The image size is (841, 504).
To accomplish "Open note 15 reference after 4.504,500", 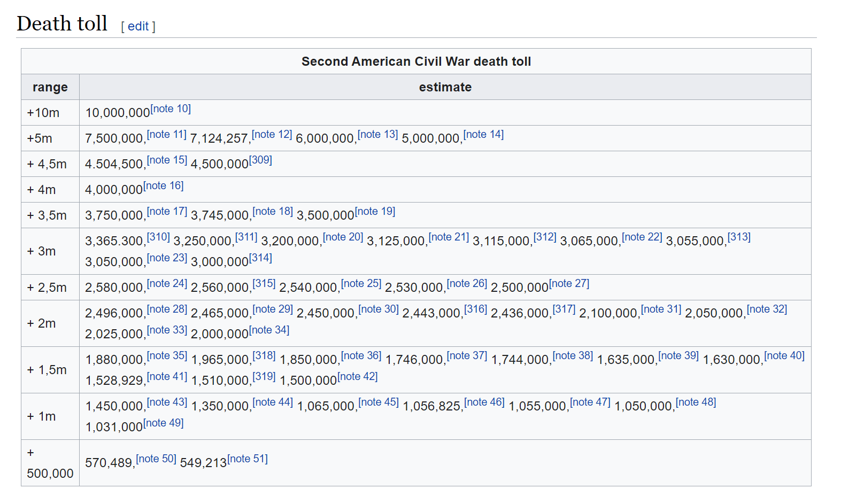I will point(167,160).
